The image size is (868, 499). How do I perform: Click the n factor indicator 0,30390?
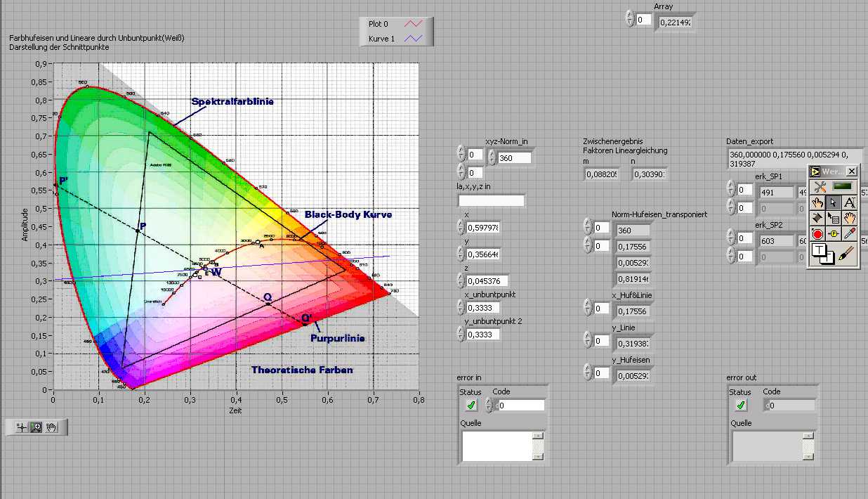(649, 174)
